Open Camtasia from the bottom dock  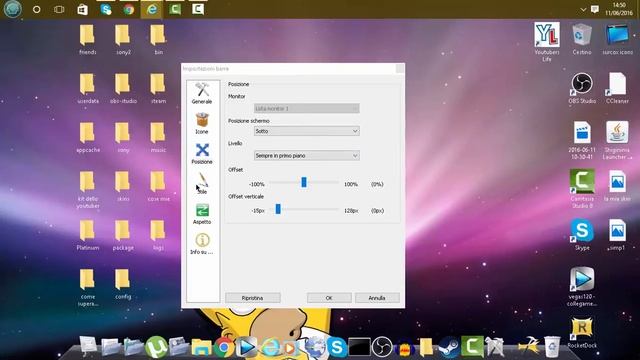point(472,347)
